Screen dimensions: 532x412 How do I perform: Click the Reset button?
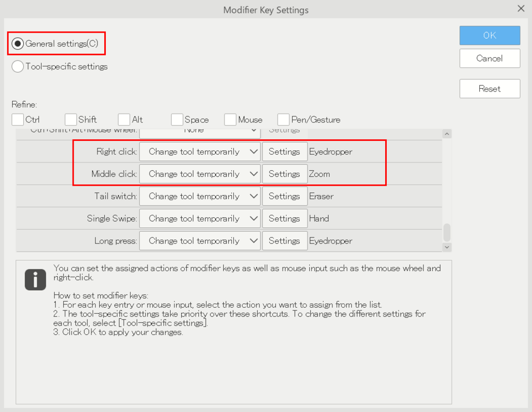tap(489, 89)
